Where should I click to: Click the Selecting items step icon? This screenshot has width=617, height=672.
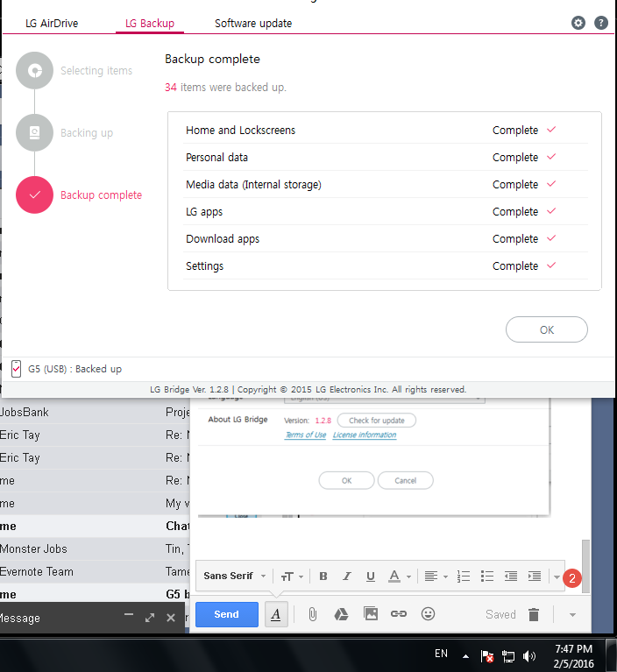point(35,71)
